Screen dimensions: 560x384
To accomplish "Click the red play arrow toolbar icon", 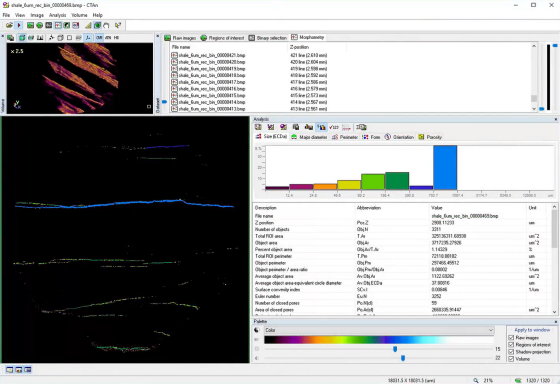I will 19,25.
